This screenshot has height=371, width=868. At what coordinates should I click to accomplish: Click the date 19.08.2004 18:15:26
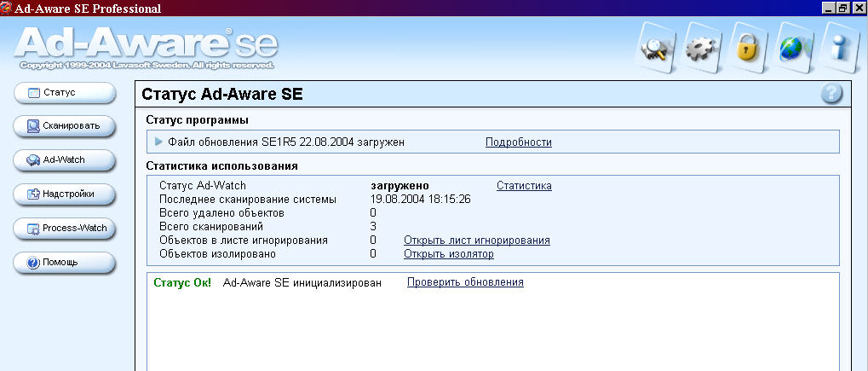(x=420, y=199)
